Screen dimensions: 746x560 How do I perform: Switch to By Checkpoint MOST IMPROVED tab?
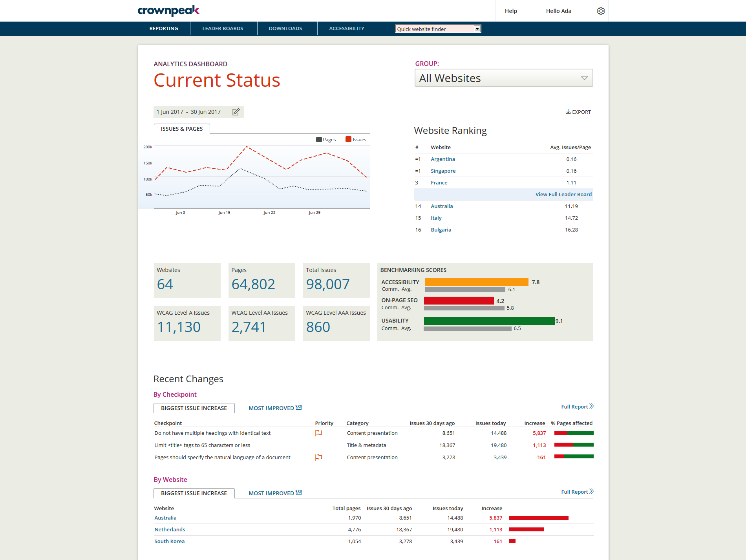(275, 408)
